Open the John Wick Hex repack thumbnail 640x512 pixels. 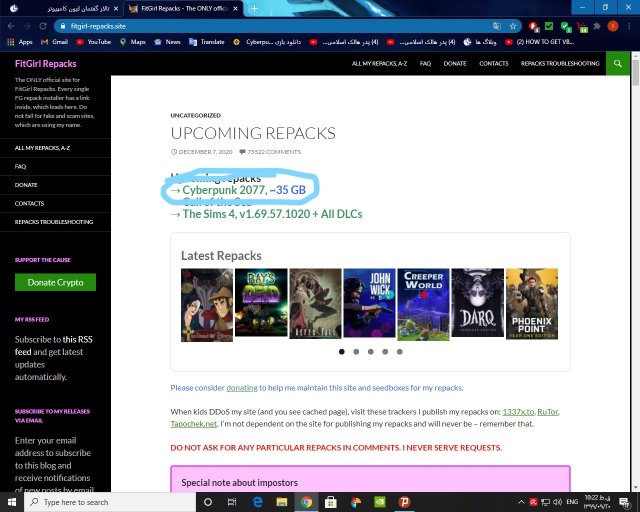[x=369, y=303]
